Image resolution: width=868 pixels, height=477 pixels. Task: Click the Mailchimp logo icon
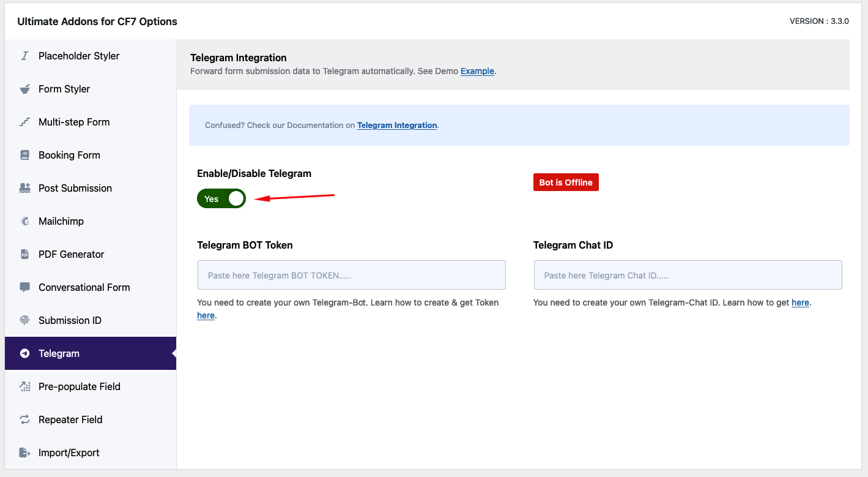[24, 221]
